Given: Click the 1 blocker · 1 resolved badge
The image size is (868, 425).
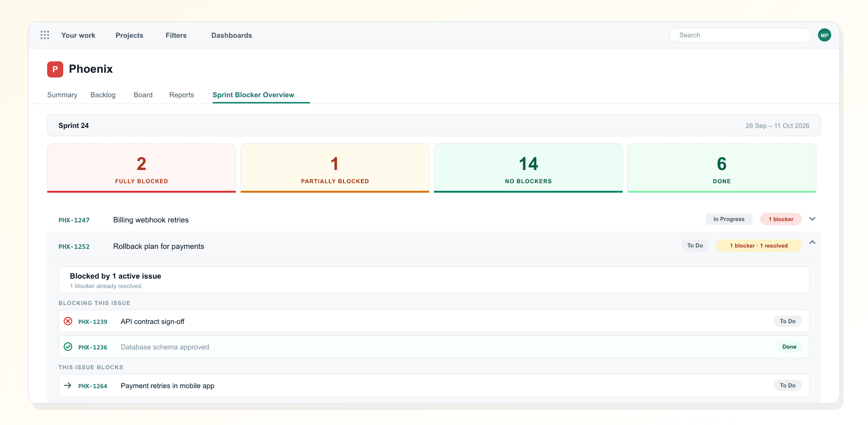Looking at the screenshot, I should tap(759, 246).
